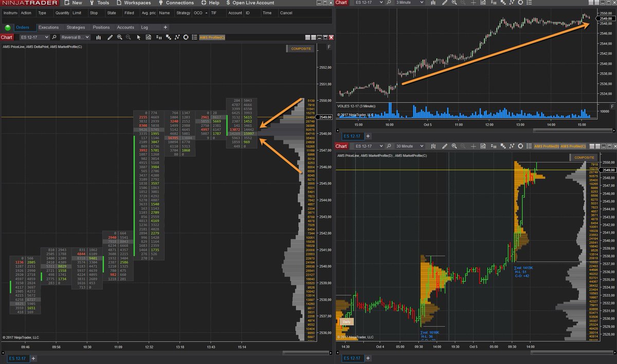Open instrument search in Reversal chart toolbar
This screenshot has width=617, height=364.
pyautogui.click(x=55, y=37)
